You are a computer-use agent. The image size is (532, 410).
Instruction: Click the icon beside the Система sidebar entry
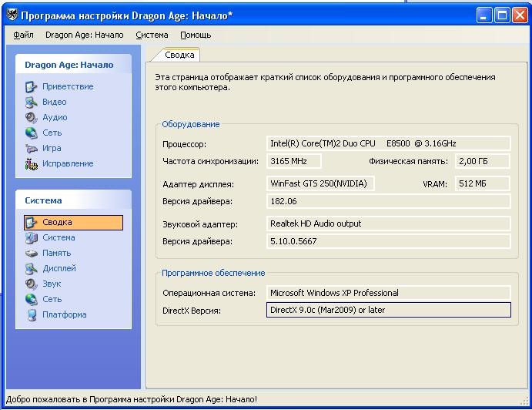[32, 238]
